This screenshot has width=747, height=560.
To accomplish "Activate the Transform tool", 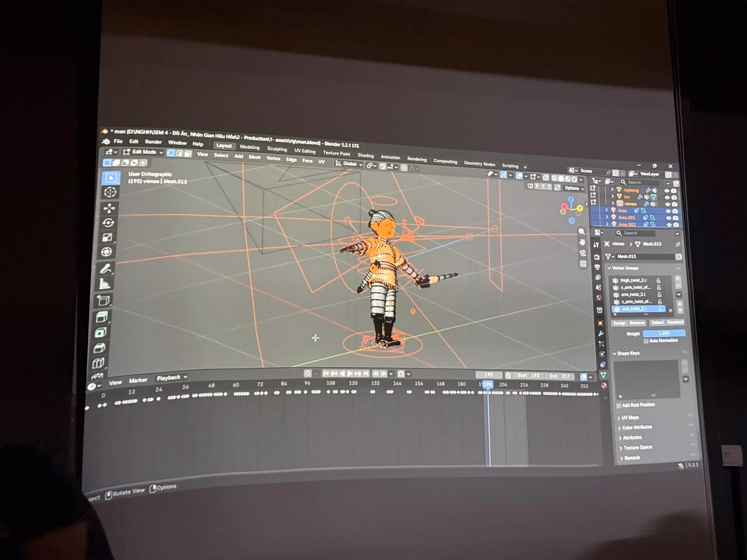I will [107, 252].
